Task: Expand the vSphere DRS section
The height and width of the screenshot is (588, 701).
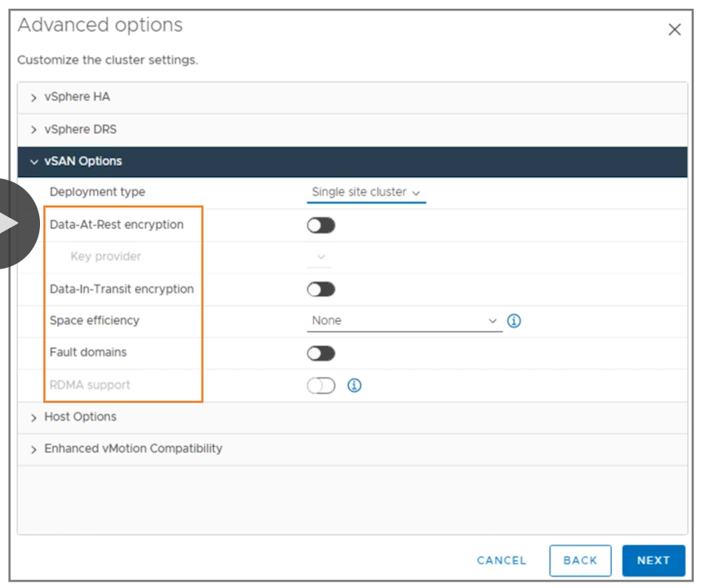Action: pos(80,130)
